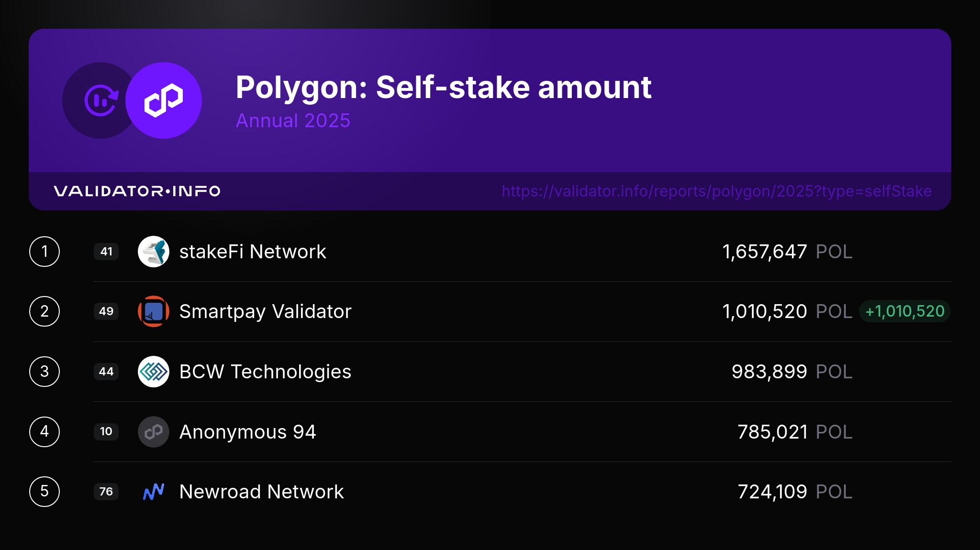Click the Polygon logo icon in header
980x550 pixels.
tap(163, 100)
